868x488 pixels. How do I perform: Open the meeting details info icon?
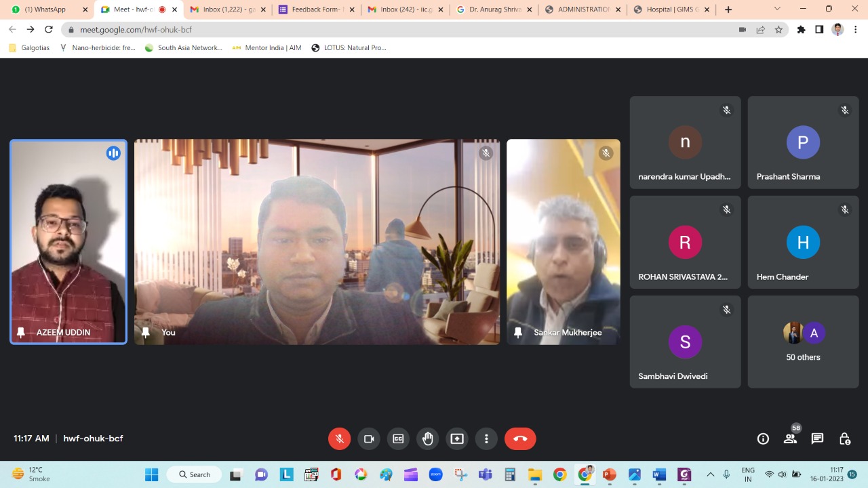point(763,439)
